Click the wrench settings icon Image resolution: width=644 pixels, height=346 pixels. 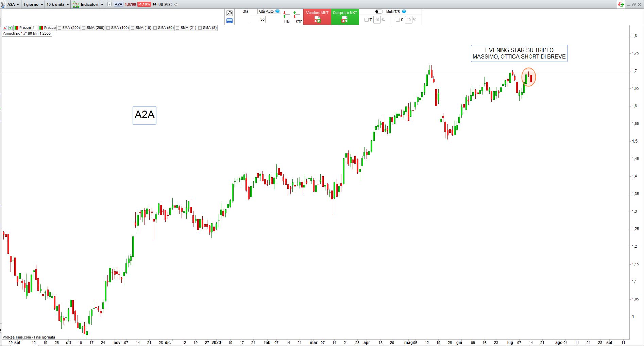[230, 13]
